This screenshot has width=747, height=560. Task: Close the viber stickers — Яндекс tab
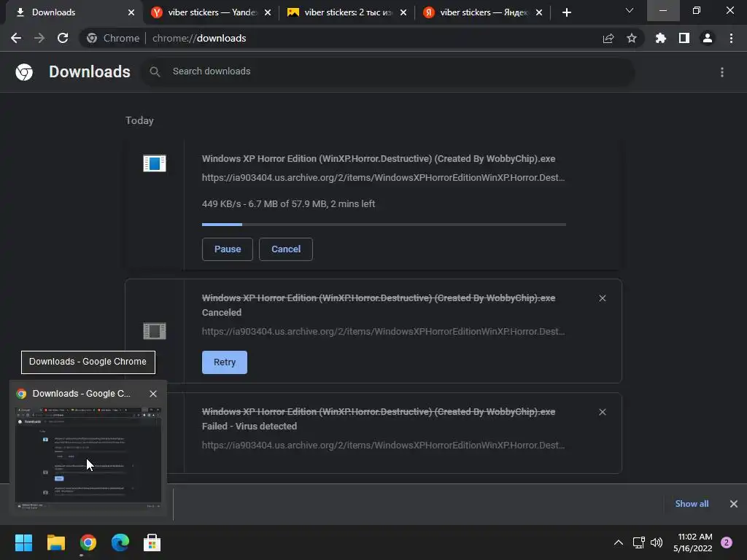tap(539, 12)
